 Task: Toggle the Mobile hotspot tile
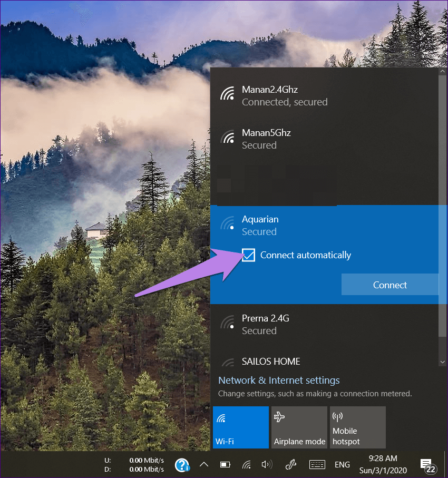[358, 427]
